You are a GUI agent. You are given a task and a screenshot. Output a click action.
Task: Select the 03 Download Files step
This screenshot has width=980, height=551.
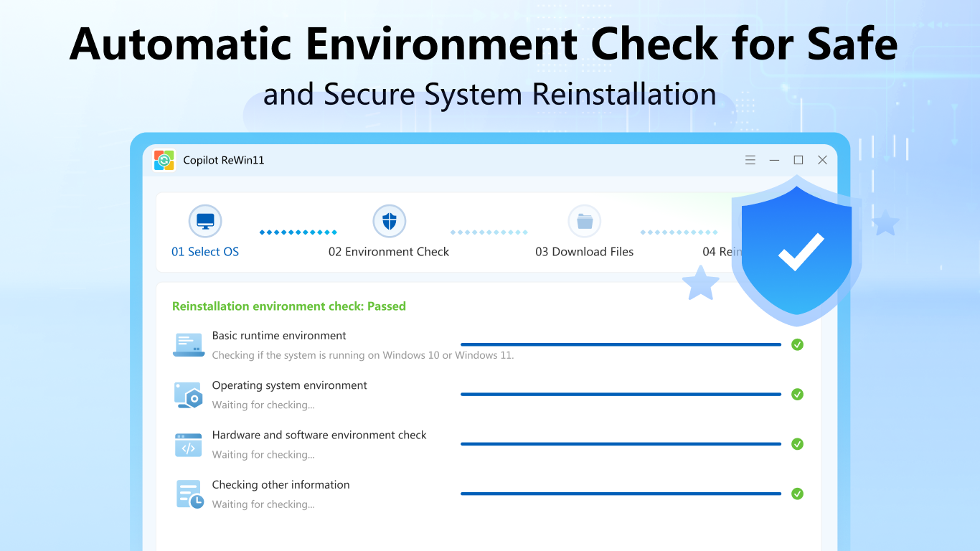click(585, 252)
